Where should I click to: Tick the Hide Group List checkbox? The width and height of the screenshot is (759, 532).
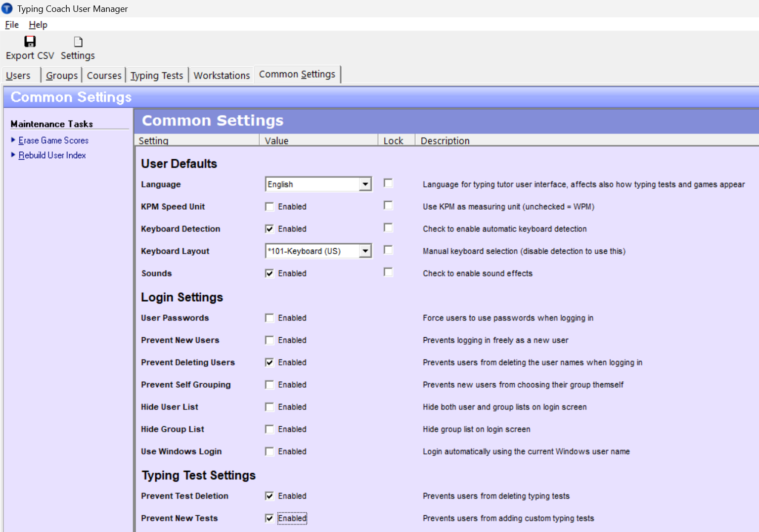click(269, 429)
